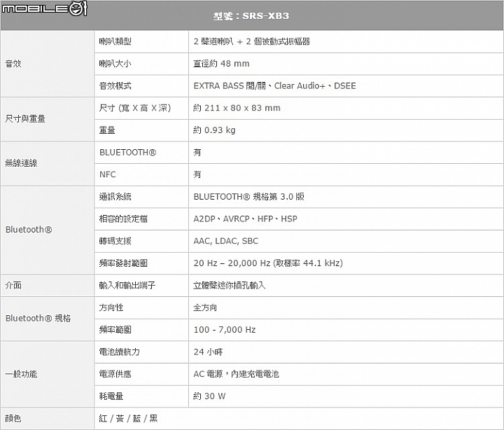
Task: Click the 尺寸與重量 category cell
Action: (48, 119)
